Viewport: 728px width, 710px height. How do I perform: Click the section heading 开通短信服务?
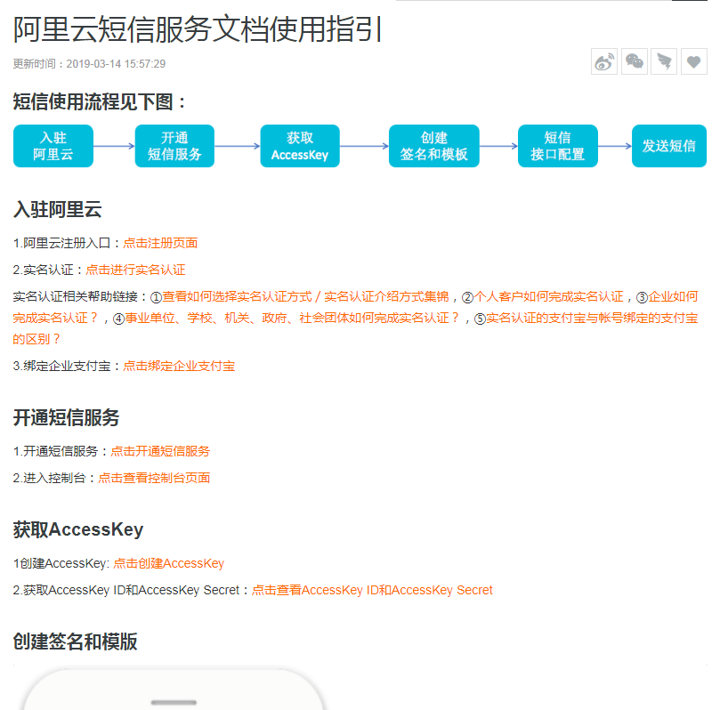[x=67, y=417]
